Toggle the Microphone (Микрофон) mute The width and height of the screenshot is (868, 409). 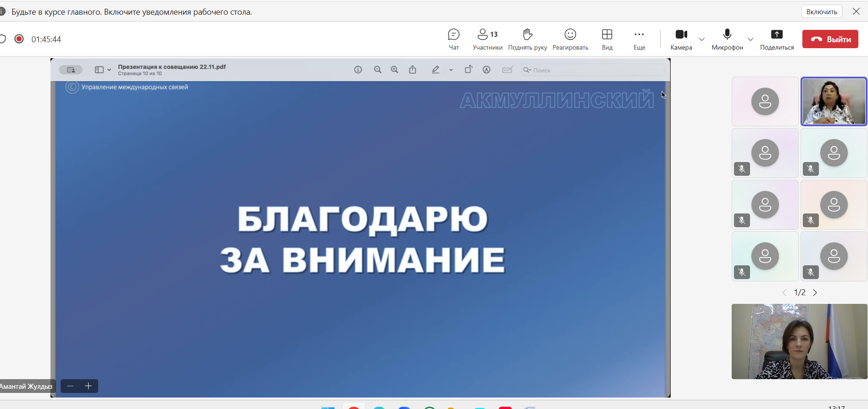[727, 39]
